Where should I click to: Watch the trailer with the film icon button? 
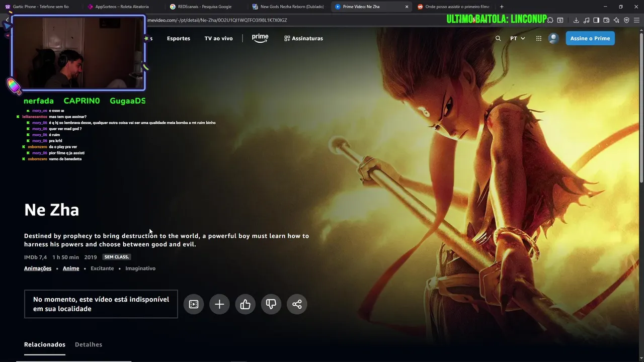point(194,304)
